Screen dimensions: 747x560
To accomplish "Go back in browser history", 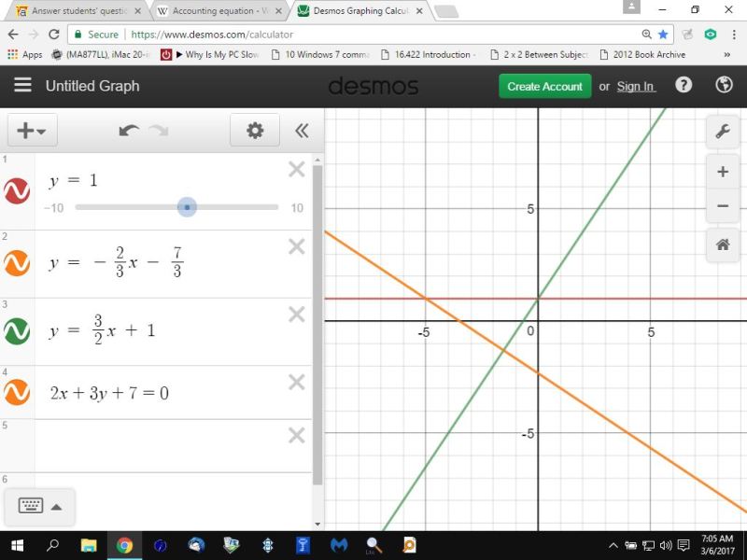I will pyautogui.click(x=13, y=35).
